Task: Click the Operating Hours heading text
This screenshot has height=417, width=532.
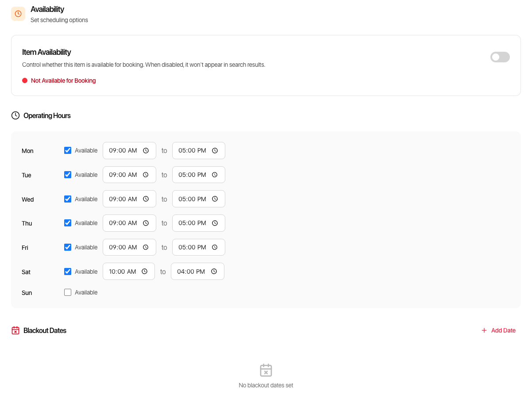Action: [x=47, y=115]
